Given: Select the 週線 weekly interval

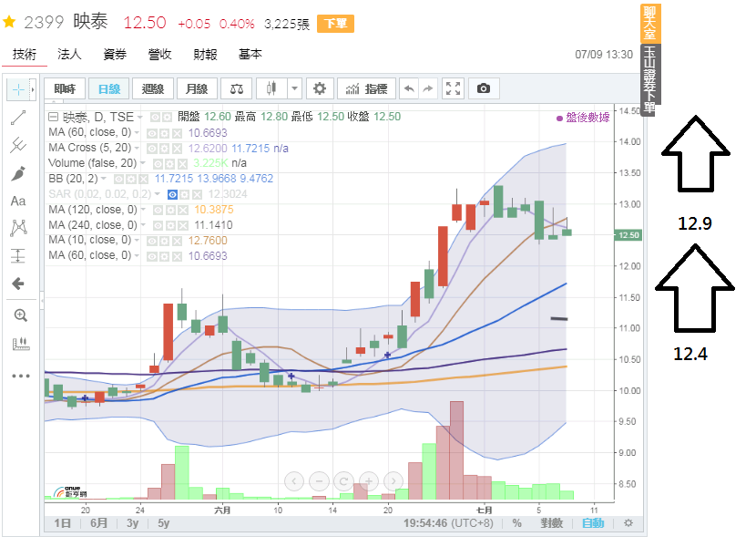Looking at the screenshot, I should (153, 88).
